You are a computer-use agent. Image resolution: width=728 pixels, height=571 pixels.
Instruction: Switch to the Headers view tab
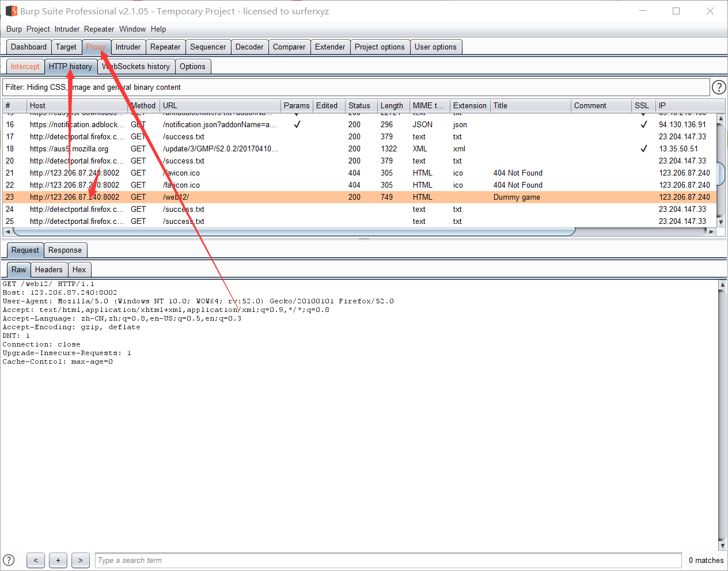[x=49, y=270]
